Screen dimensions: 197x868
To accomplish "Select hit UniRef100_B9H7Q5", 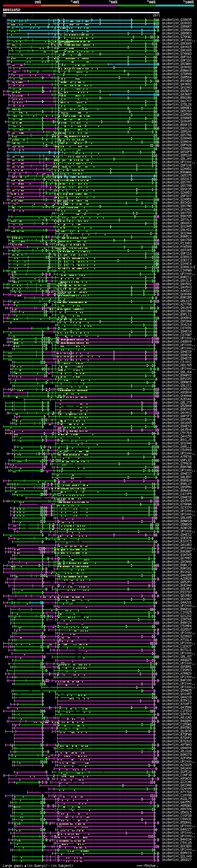I will (x=177, y=216).
